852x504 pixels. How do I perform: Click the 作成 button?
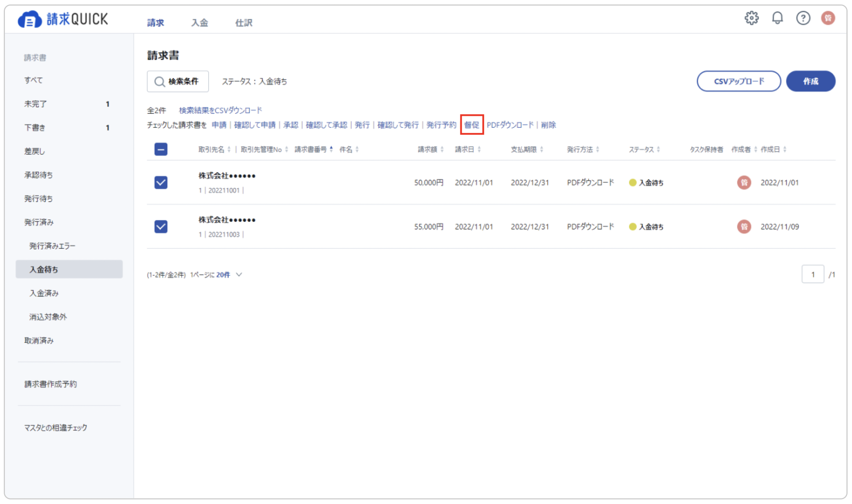pos(811,81)
